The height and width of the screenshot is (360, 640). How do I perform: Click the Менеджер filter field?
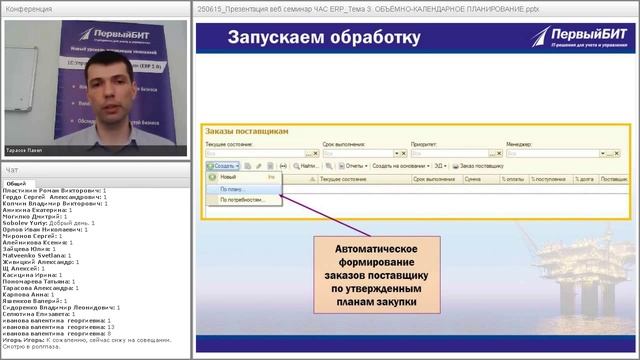(x=553, y=153)
